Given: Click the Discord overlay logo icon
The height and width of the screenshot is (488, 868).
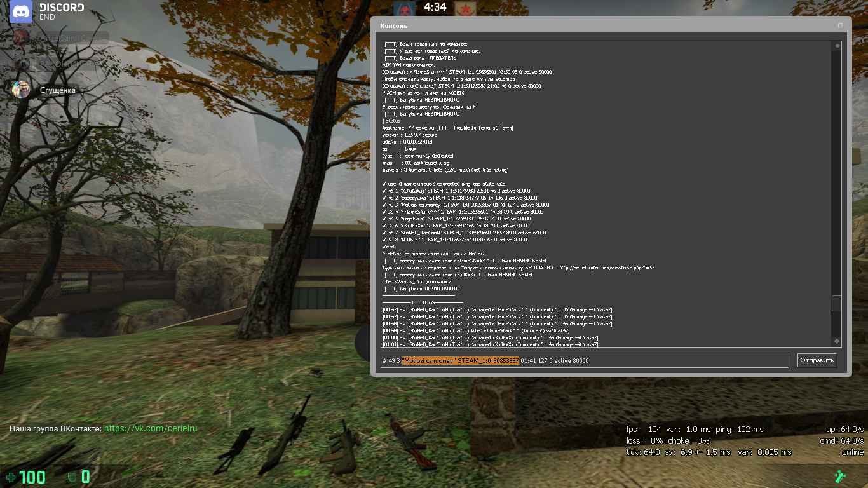Looking at the screenshot, I should point(20,11).
